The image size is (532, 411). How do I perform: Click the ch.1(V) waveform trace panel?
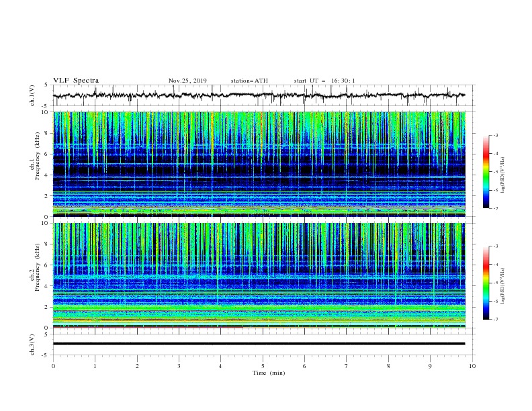click(x=264, y=95)
